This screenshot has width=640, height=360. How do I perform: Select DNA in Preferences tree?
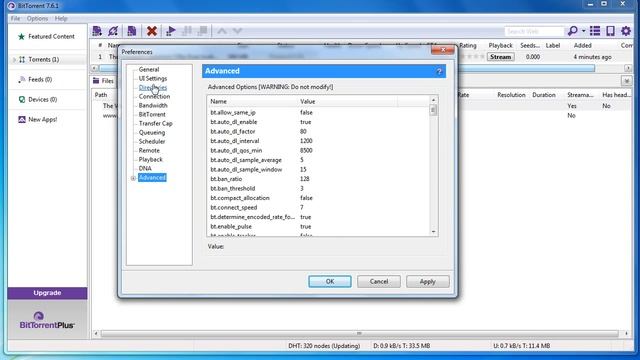click(145, 168)
